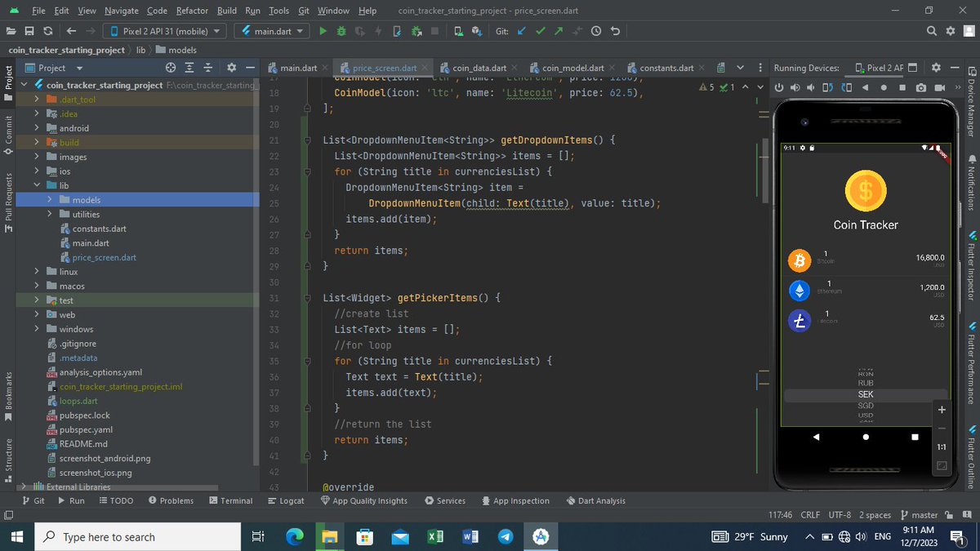Expand the test folder

tap(38, 300)
